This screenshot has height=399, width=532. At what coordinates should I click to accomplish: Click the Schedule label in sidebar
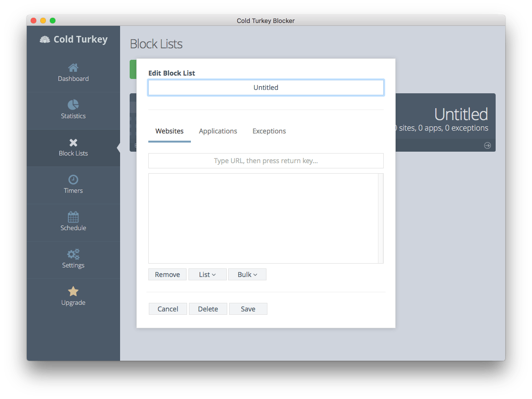73,228
